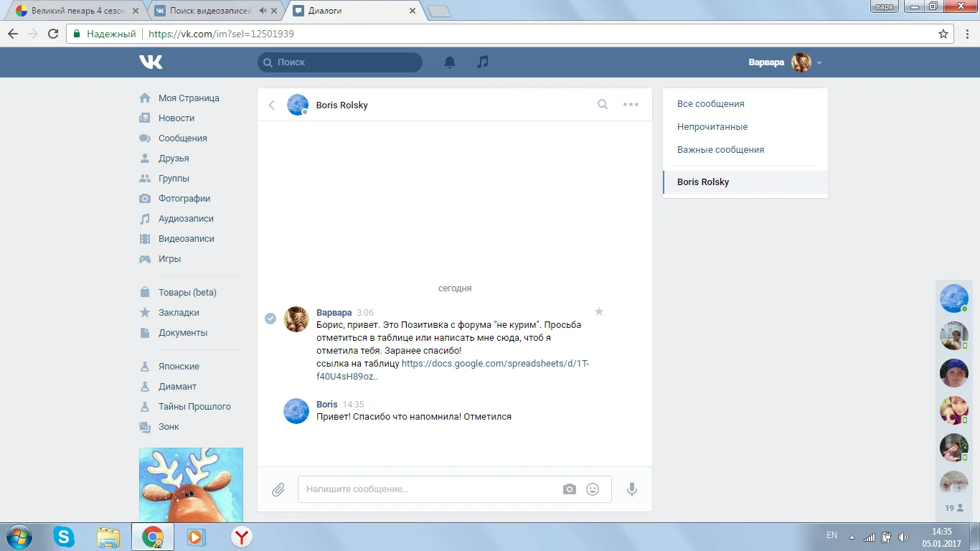Open the emoji smiley picker
The image size is (980, 551).
click(593, 489)
